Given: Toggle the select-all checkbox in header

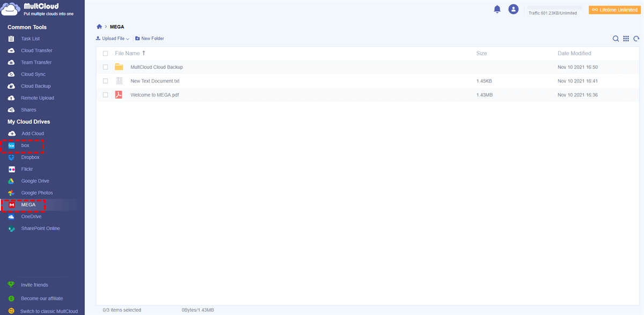Looking at the screenshot, I should [x=106, y=54].
